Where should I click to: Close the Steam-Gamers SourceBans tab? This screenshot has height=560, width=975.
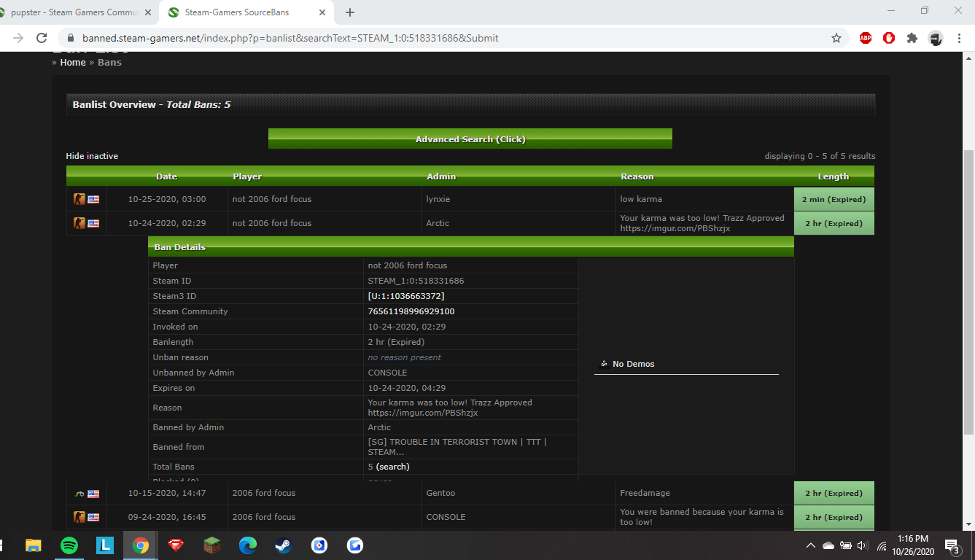click(x=322, y=12)
